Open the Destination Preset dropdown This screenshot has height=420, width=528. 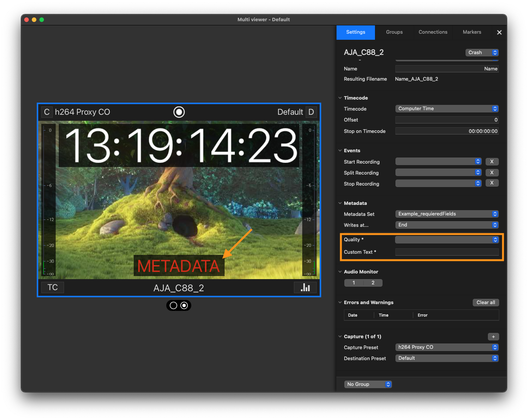pyautogui.click(x=447, y=358)
